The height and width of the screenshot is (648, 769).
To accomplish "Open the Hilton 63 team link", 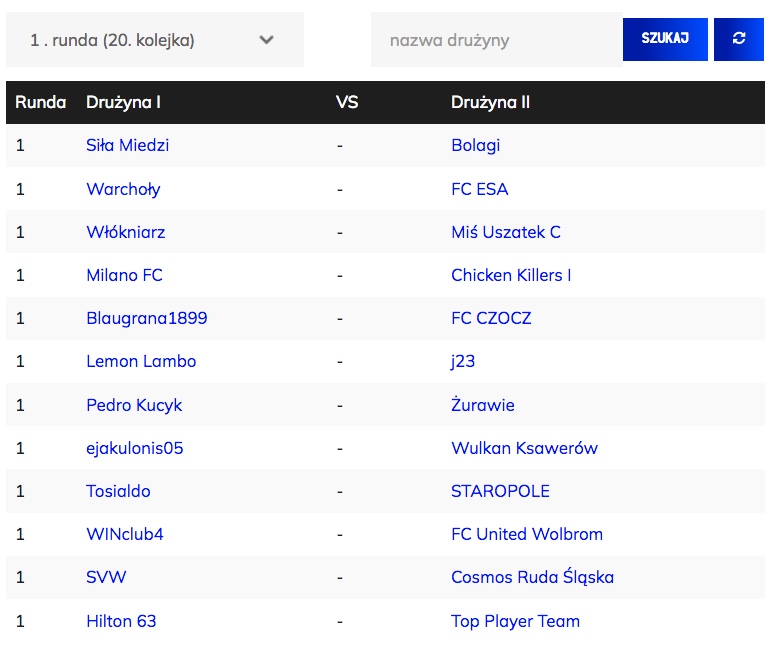I will click(x=121, y=622).
